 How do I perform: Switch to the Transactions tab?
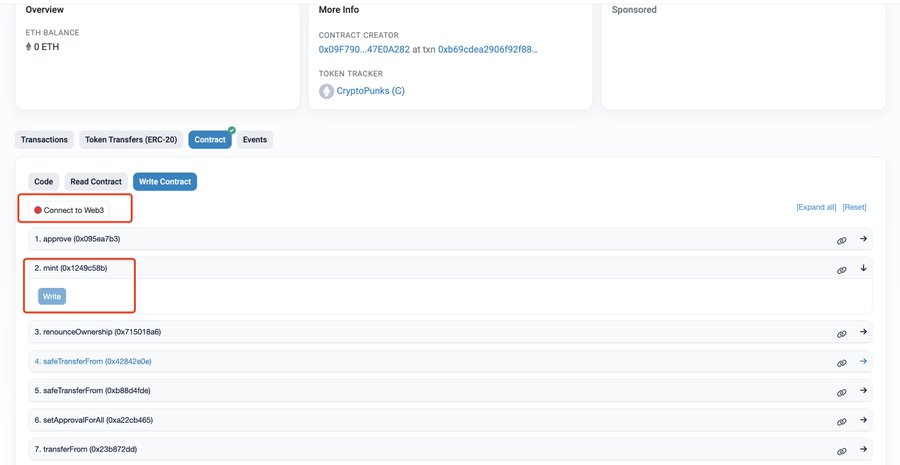click(x=45, y=140)
